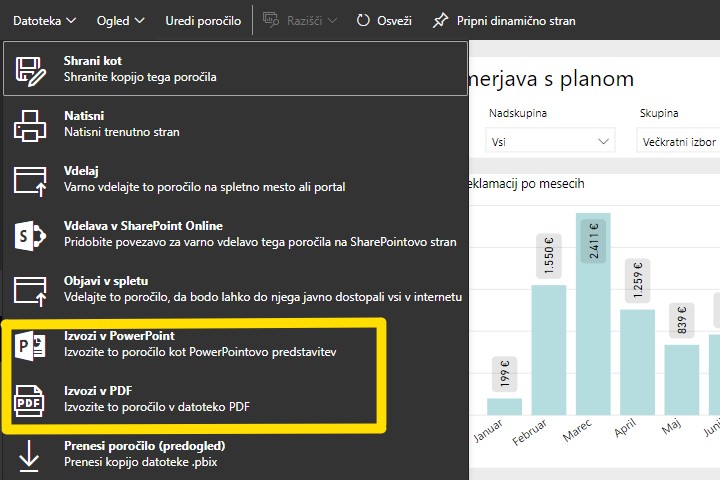Open the Datoteka dropdown menu
Viewport: 720px width, 480px height.
[44, 21]
